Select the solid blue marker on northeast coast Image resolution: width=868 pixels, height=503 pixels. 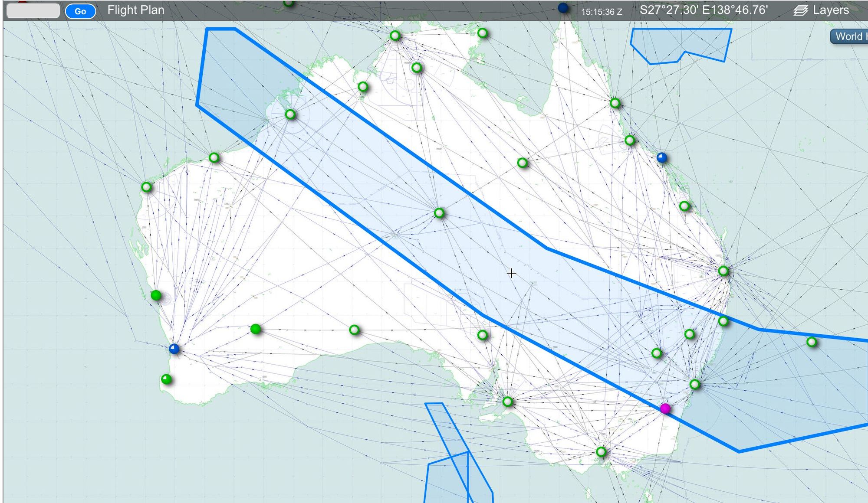(661, 157)
